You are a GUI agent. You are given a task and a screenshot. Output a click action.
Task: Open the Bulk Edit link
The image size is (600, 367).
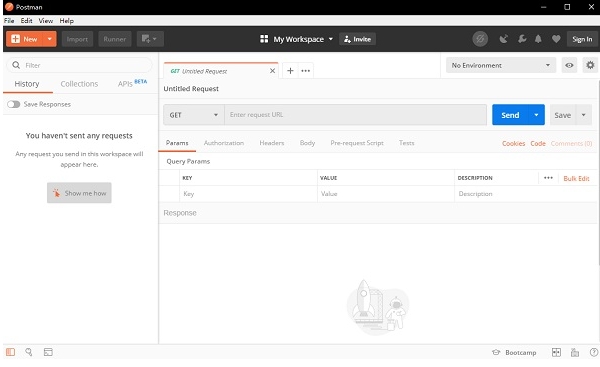coord(576,178)
